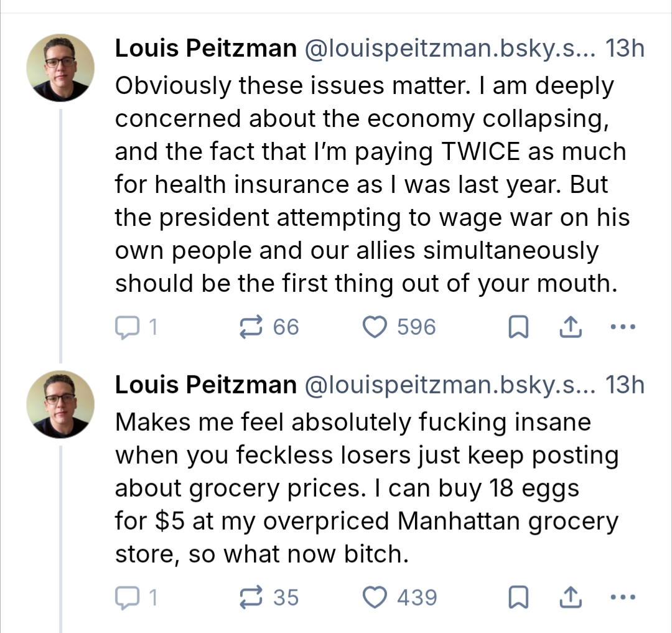Share the health insurance post
This screenshot has width=672, height=633.
(x=570, y=327)
